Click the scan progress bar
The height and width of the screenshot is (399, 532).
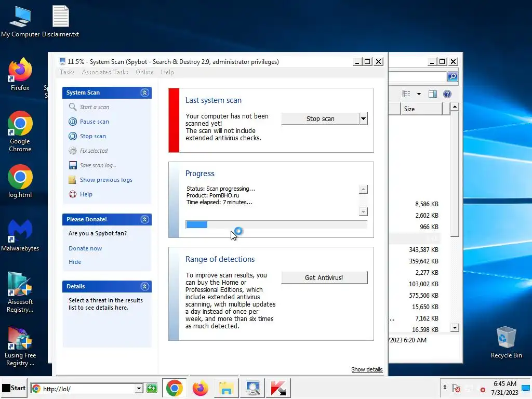click(x=276, y=224)
